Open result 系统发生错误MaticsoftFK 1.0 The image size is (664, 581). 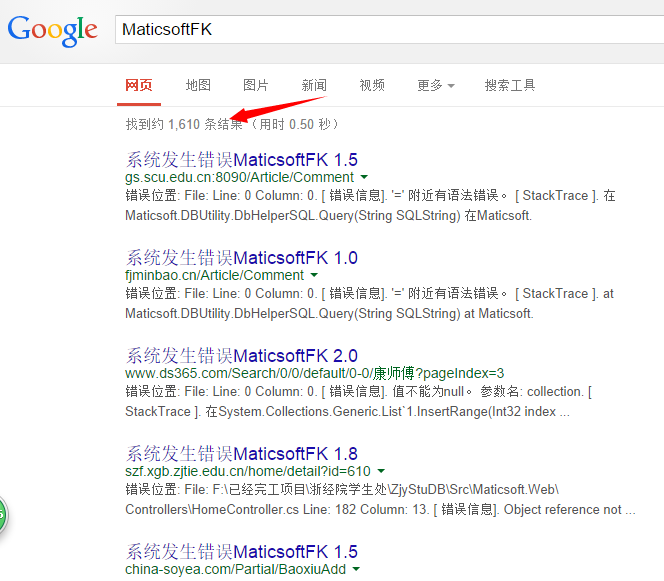[241, 257]
